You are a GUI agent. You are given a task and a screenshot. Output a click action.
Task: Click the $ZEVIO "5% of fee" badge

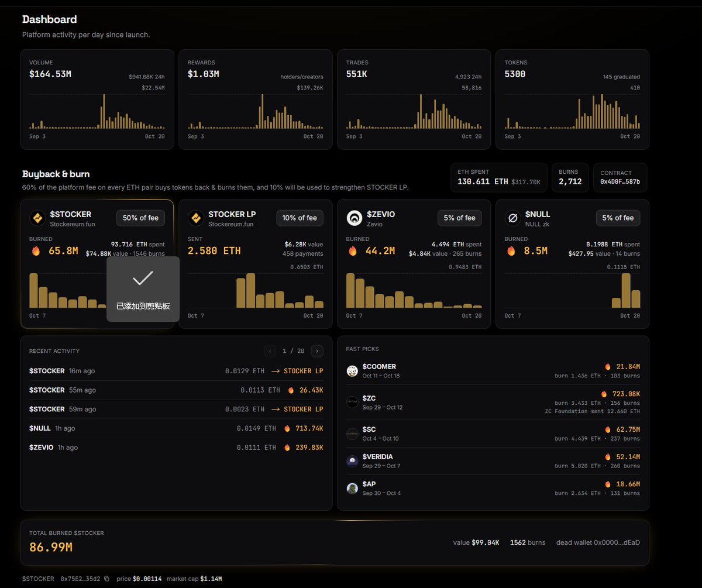coord(460,218)
